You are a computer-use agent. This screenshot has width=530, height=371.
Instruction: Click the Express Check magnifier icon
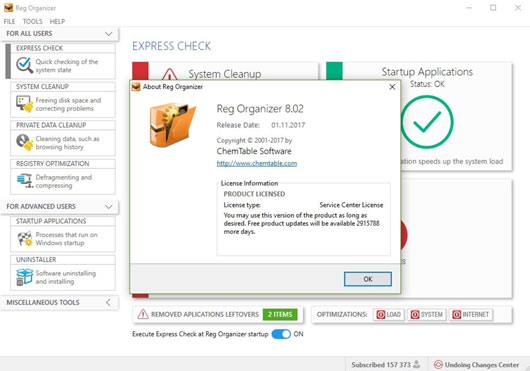click(25, 65)
